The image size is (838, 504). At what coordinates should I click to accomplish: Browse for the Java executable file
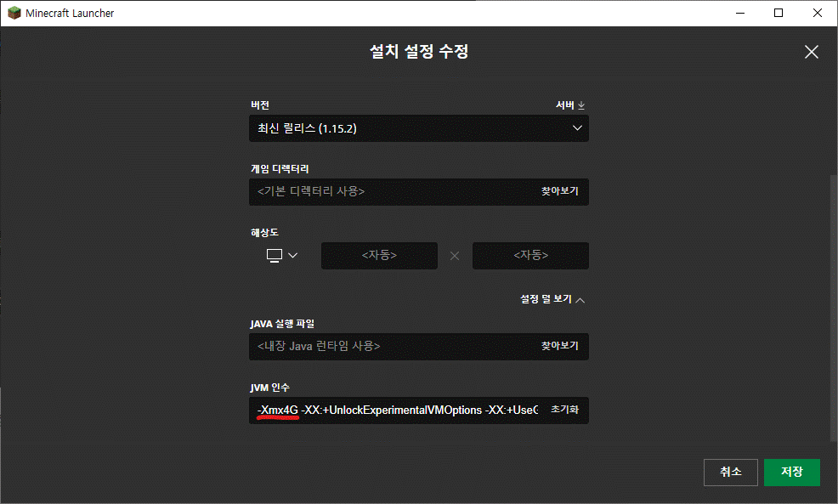[x=559, y=346]
